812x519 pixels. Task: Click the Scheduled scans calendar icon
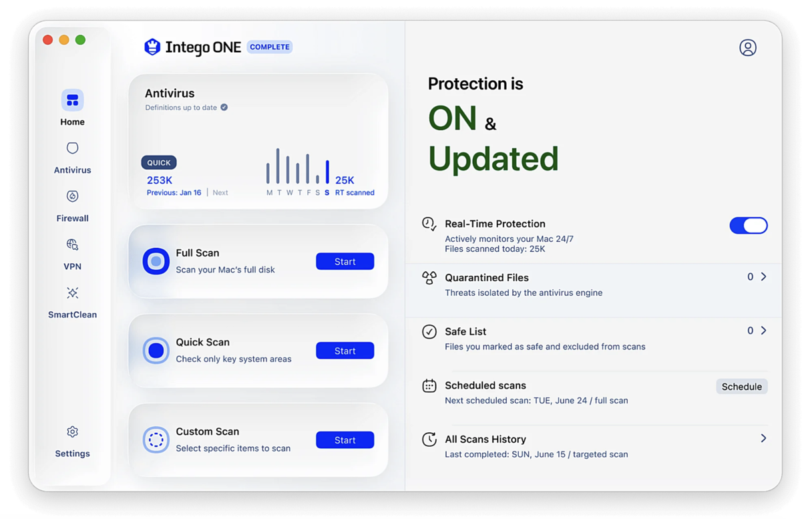point(429,386)
